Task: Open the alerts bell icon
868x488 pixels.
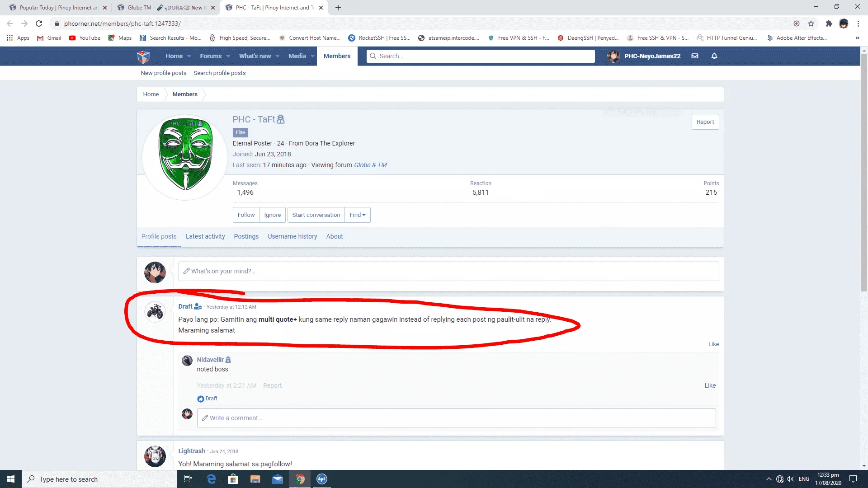Action: (x=714, y=56)
